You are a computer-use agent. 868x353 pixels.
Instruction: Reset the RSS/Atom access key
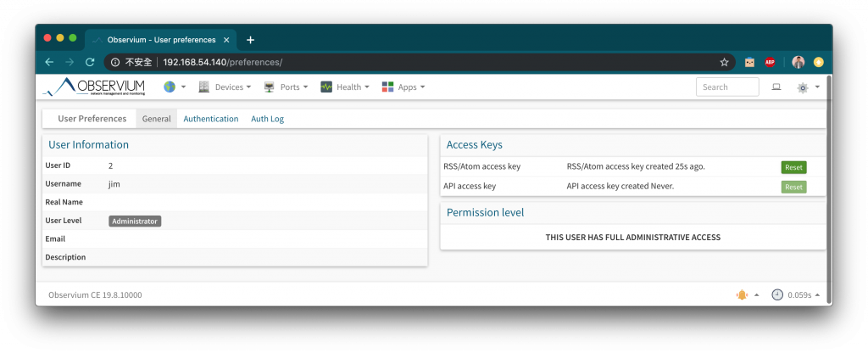[793, 167]
